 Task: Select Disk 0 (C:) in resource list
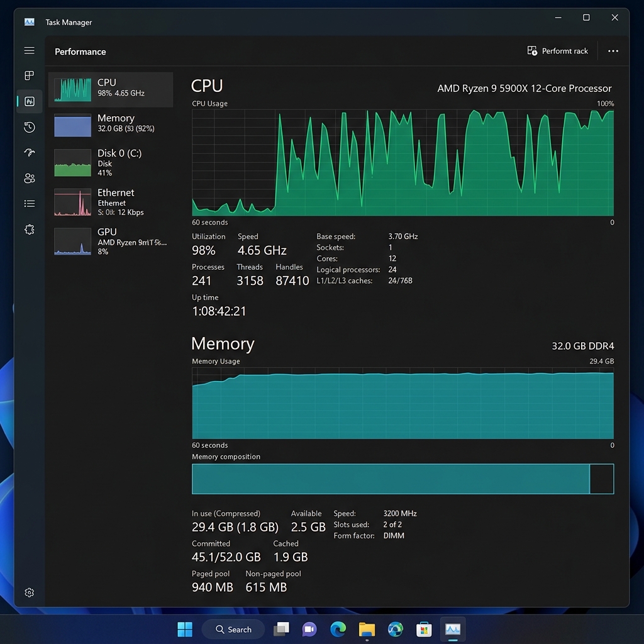pyautogui.click(x=111, y=163)
